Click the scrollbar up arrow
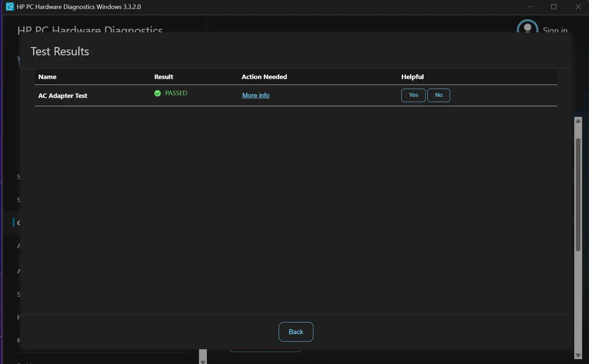This screenshot has width=589, height=364. [578, 121]
